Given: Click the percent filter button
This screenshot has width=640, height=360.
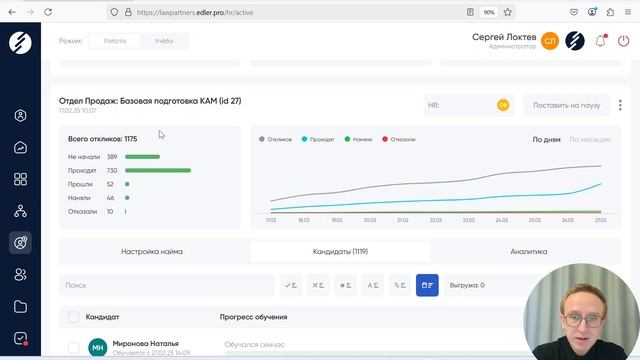Looking at the screenshot, I should [x=400, y=285].
